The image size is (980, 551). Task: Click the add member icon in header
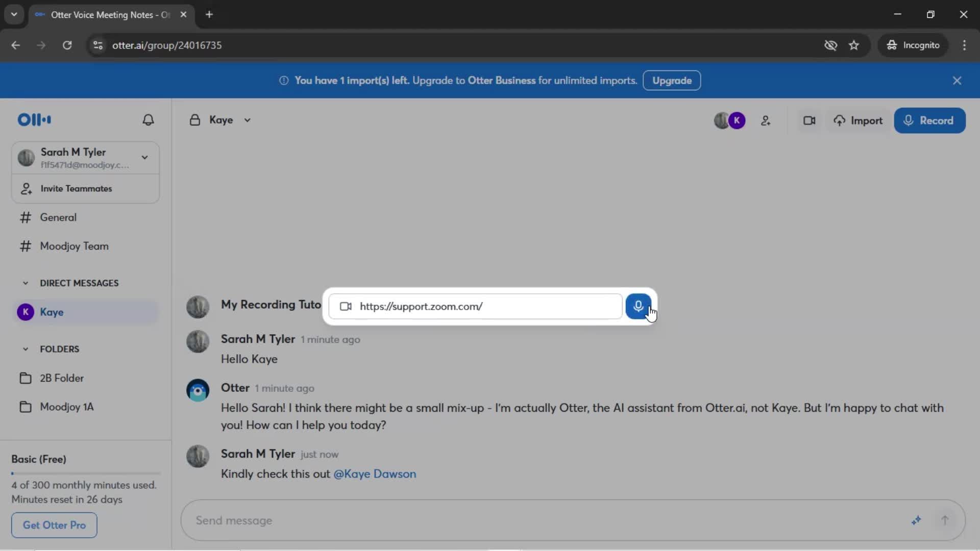point(766,121)
